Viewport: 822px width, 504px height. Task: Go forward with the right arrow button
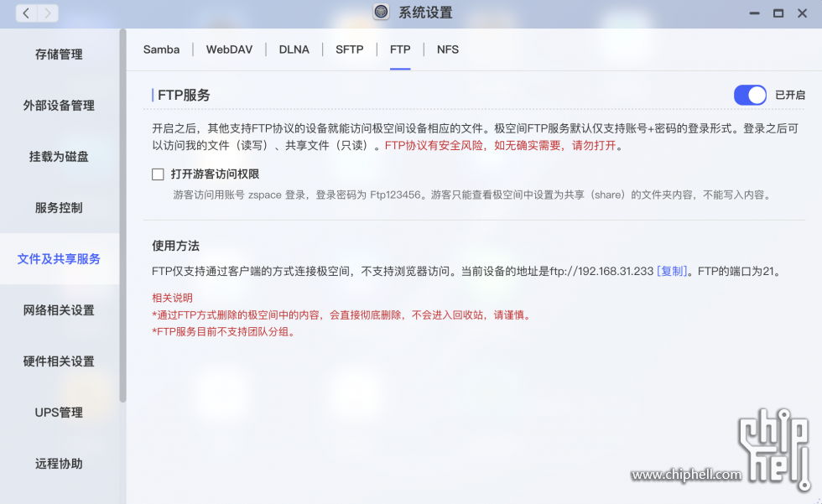(x=48, y=13)
